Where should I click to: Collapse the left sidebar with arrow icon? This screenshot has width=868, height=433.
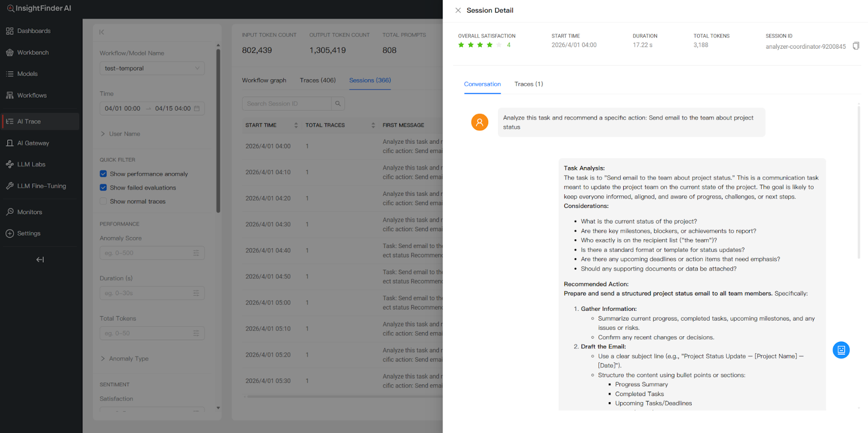(x=40, y=259)
